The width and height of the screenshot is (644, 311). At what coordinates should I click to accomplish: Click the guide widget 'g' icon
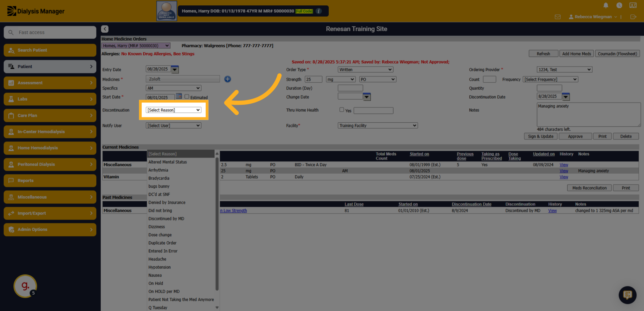25,286
